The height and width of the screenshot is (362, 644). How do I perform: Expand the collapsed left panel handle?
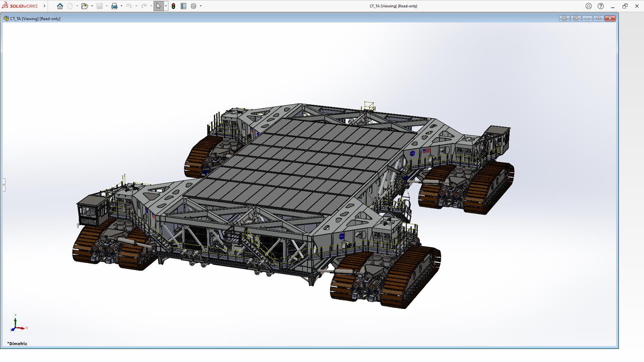pyautogui.click(x=4, y=185)
